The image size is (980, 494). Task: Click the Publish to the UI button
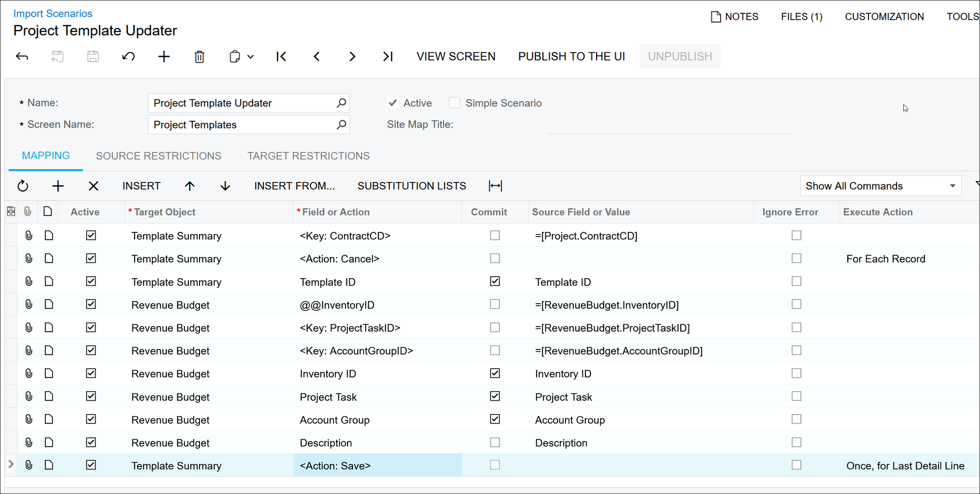click(x=571, y=56)
